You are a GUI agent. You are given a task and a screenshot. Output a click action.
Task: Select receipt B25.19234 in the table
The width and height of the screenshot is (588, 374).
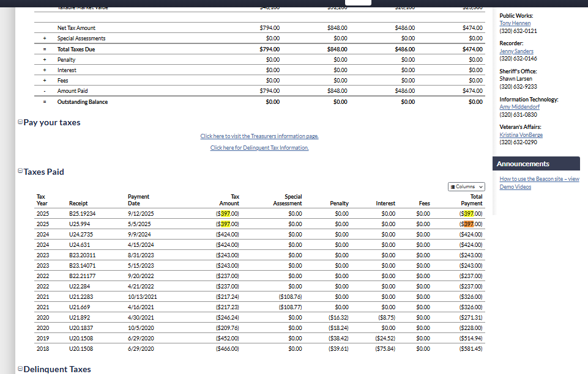[82, 214]
